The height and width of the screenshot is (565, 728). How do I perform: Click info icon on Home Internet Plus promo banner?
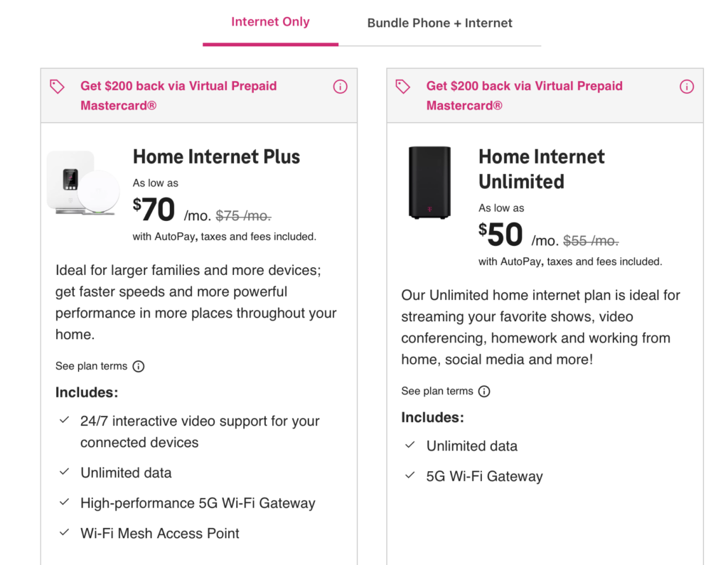[341, 87]
